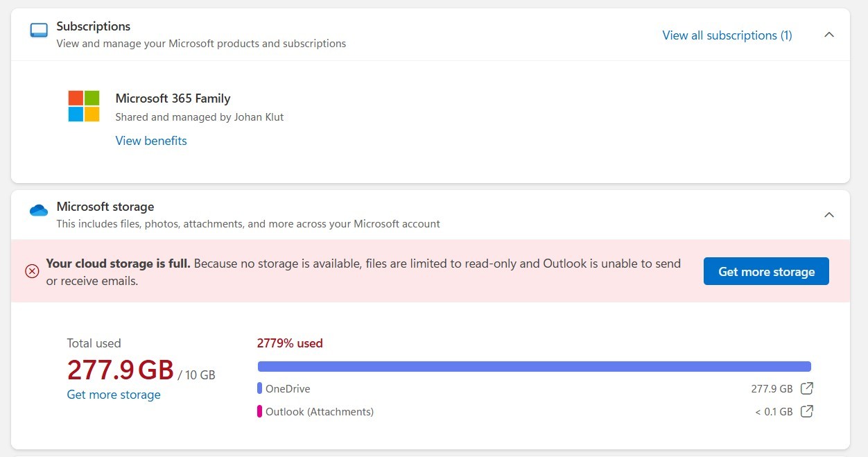
Task: Click the storage usage progress bar
Action: 534,366
